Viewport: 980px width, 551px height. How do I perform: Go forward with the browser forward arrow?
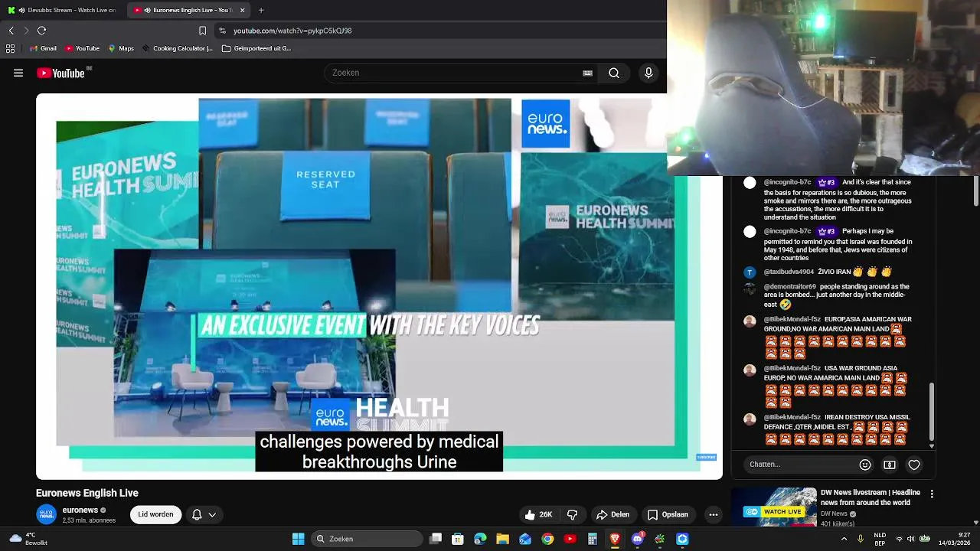pyautogui.click(x=26, y=31)
